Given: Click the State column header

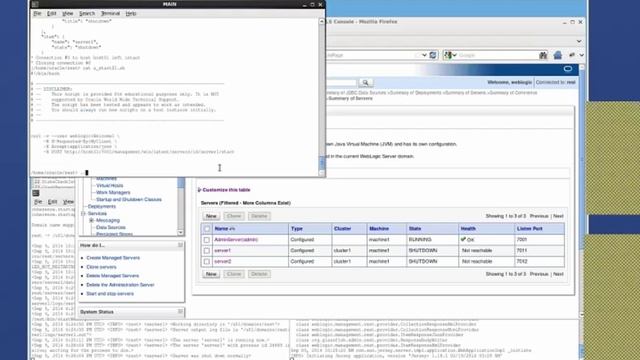Looking at the screenshot, I should click(415, 229).
